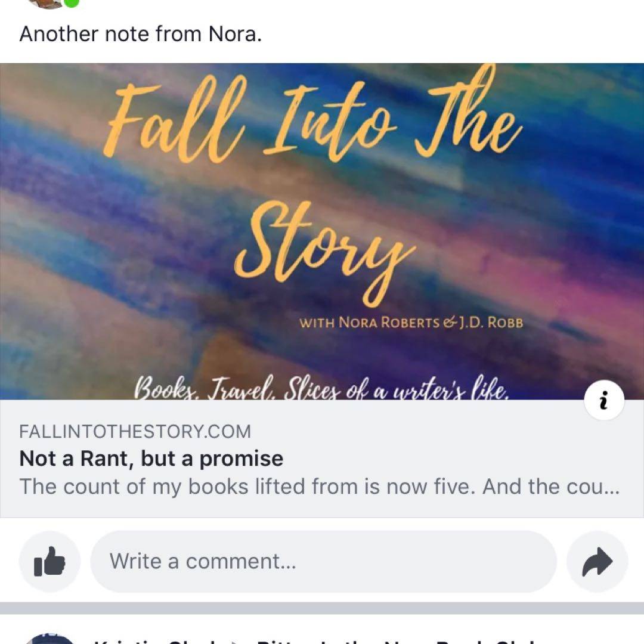The height and width of the screenshot is (644, 644).
Task: Click the FALLINTOTHESTORY.COM domain label
Action: (135, 431)
